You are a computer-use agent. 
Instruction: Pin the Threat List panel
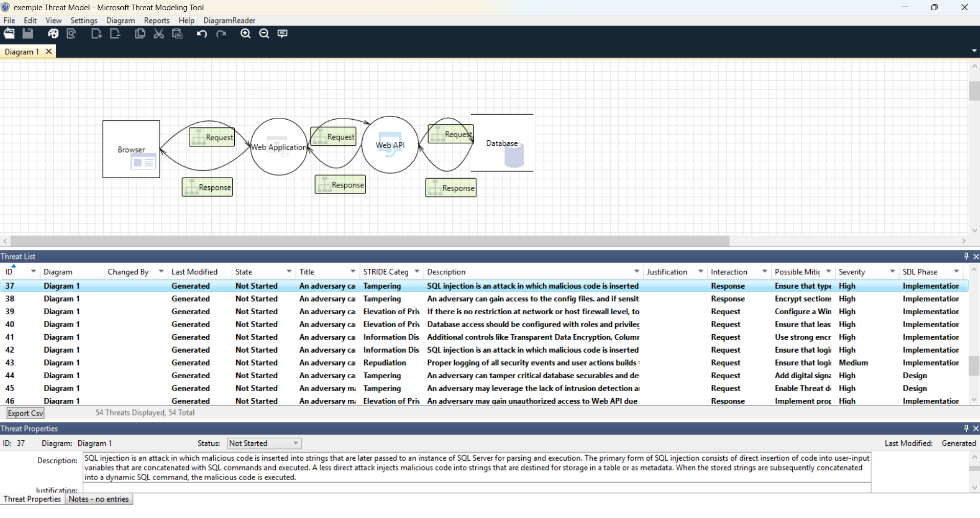(x=966, y=256)
